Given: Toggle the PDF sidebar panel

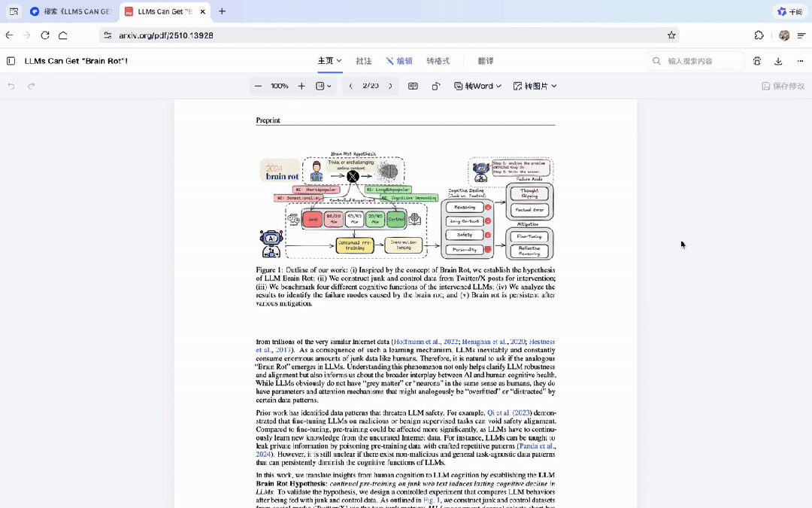Looking at the screenshot, I should coord(11,61).
